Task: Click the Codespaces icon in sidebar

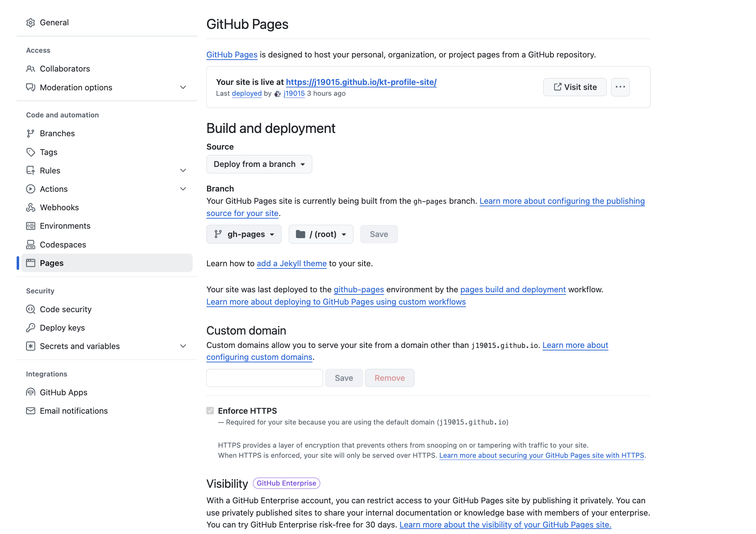Action: (31, 245)
